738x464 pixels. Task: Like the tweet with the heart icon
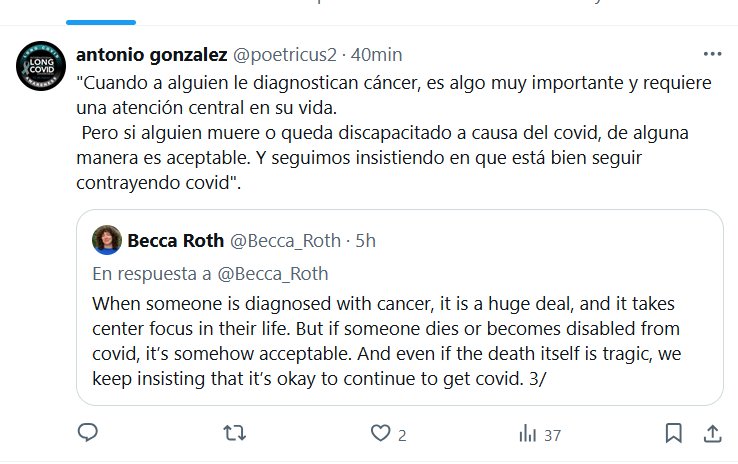[x=380, y=433]
